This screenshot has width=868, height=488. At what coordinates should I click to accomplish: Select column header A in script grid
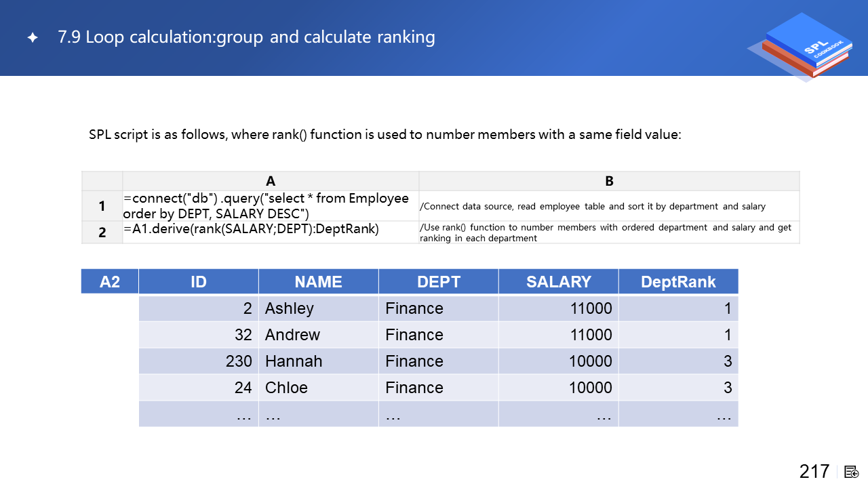tap(271, 181)
